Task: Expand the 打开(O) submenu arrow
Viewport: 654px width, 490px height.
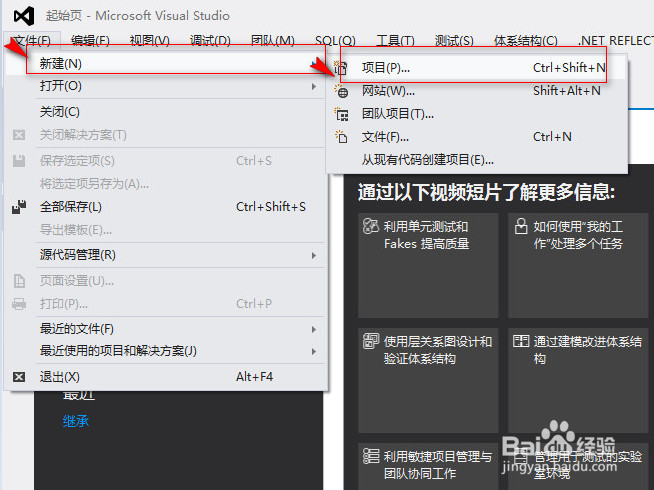Action: pos(314,86)
